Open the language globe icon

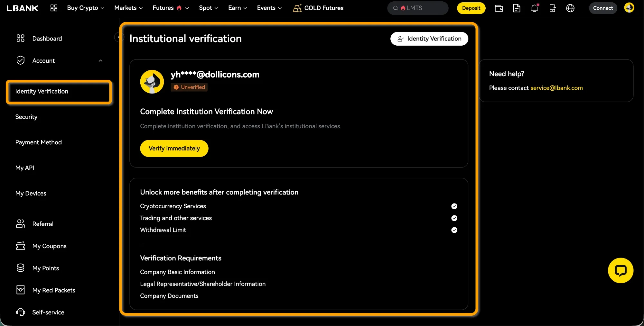(x=570, y=8)
